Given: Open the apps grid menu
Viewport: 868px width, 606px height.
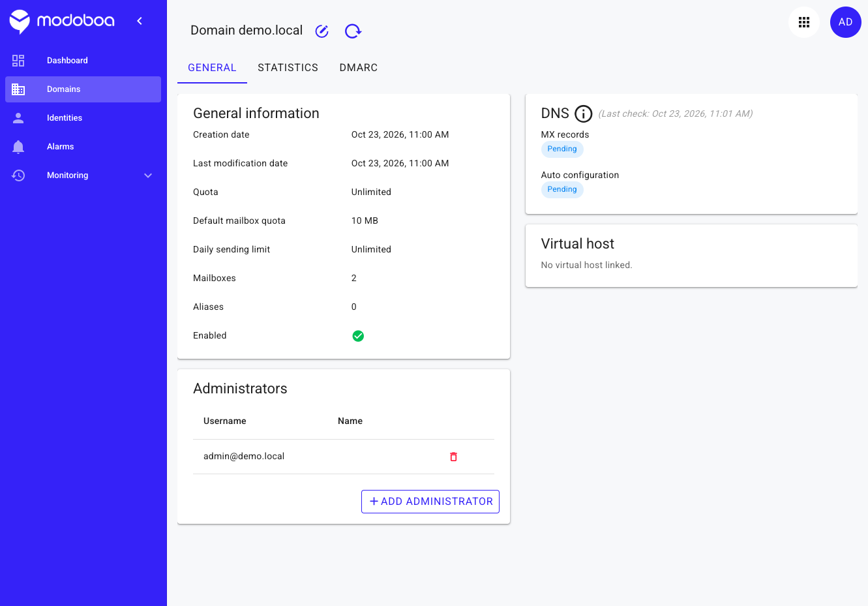Looking at the screenshot, I should click(804, 22).
